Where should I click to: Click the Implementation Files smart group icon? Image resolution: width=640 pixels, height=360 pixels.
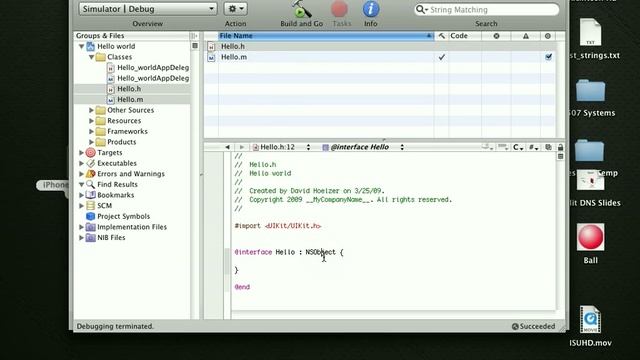coord(91,227)
